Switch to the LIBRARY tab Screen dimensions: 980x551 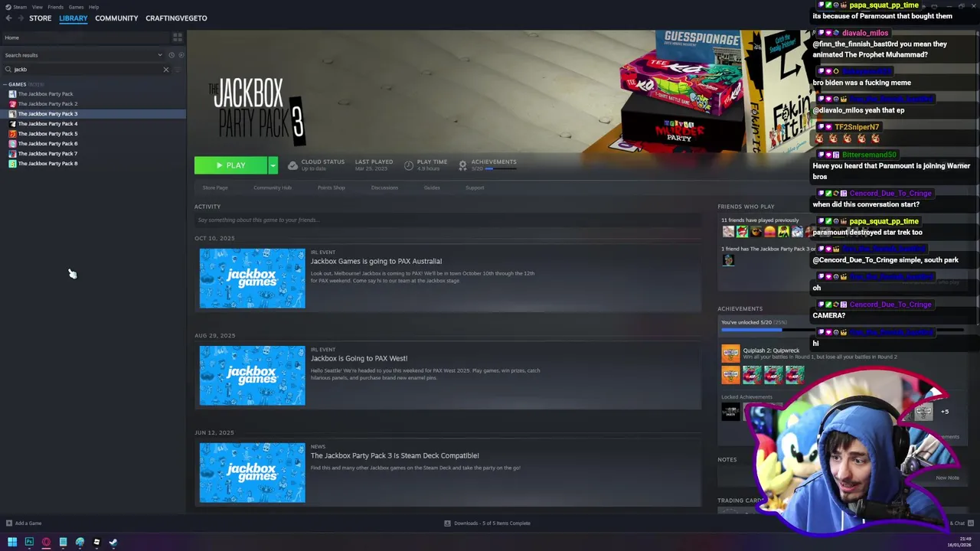(x=73, y=18)
